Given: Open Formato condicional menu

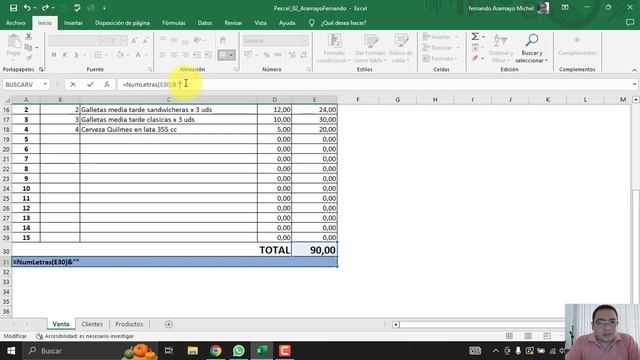Looking at the screenshot, I should [334, 48].
